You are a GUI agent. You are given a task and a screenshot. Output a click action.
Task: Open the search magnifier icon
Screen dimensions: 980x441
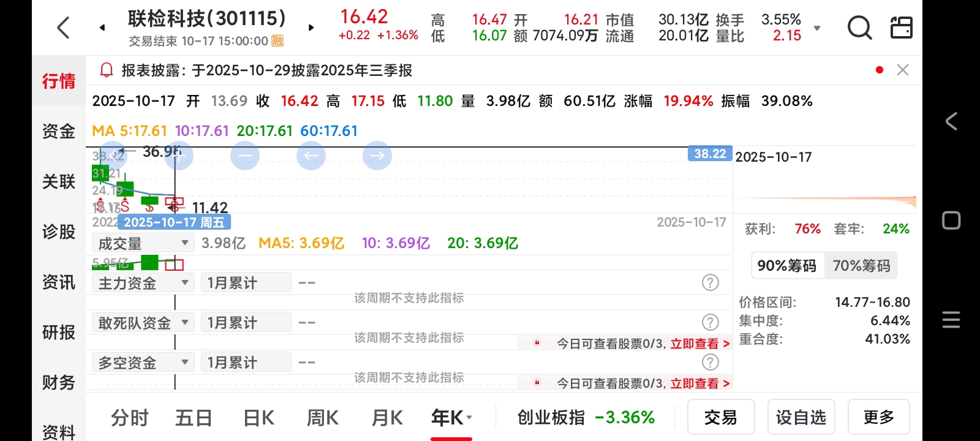coord(859,28)
